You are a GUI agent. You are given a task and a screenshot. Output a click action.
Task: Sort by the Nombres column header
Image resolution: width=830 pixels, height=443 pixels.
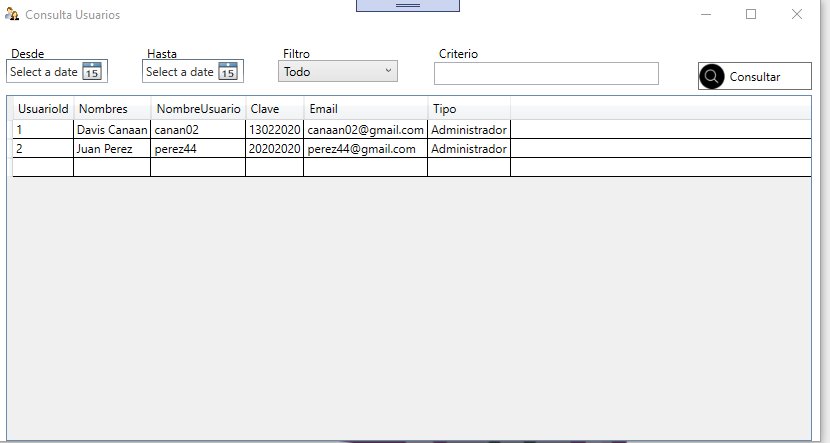point(112,109)
